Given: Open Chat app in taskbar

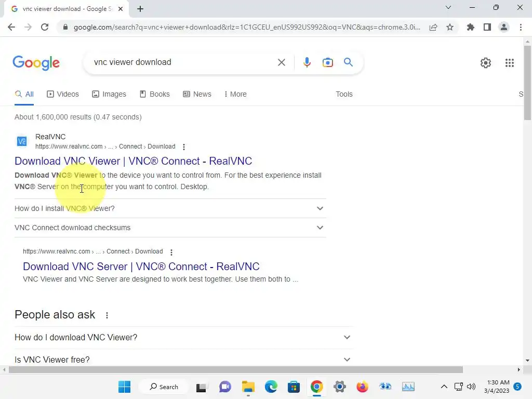Looking at the screenshot, I should [x=224, y=387].
